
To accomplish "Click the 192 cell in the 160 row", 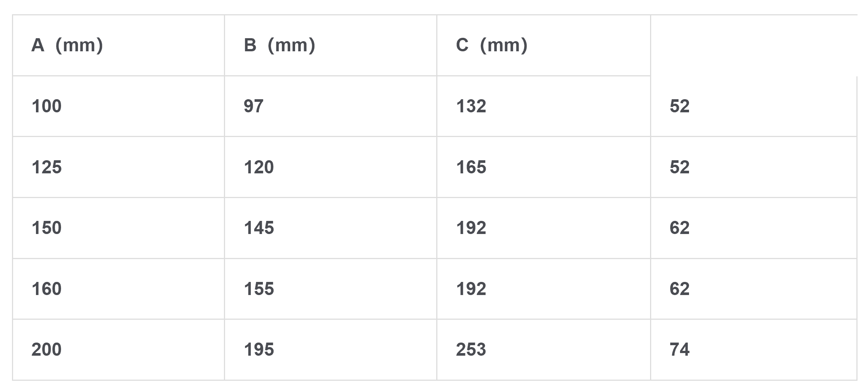I will pyautogui.click(x=544, y=289).
